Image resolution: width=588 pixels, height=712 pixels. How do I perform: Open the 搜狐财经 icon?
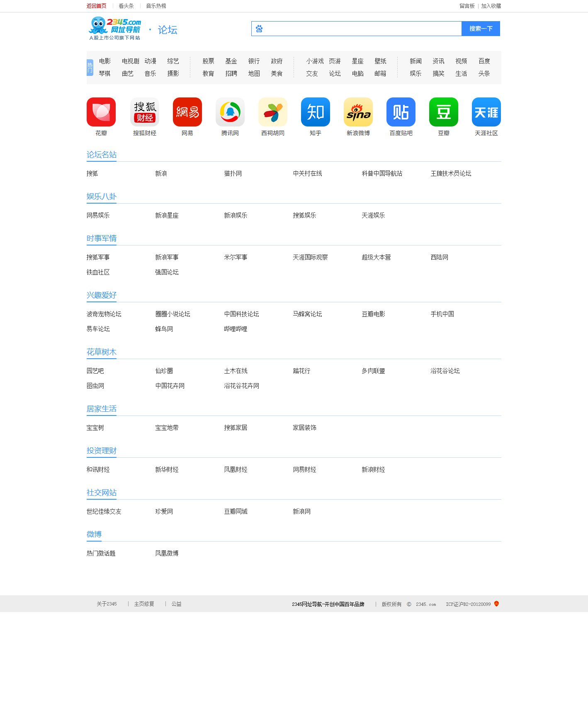point(145,112)
